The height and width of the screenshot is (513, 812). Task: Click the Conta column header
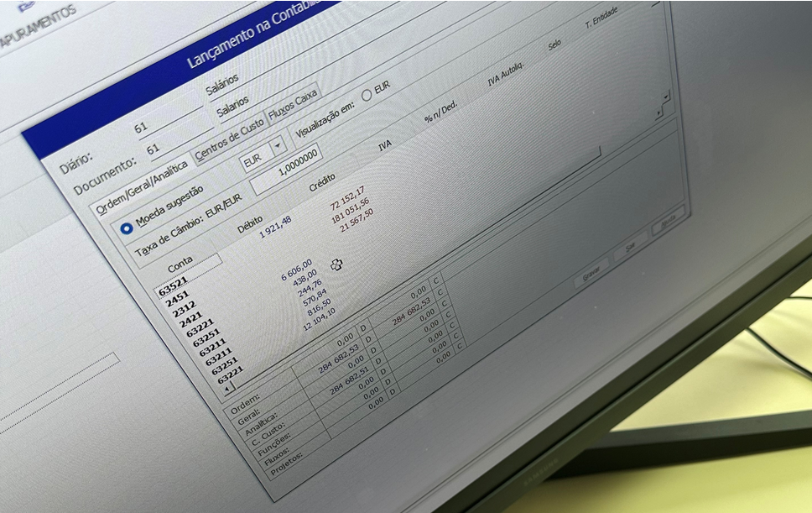tap(181, 264)
